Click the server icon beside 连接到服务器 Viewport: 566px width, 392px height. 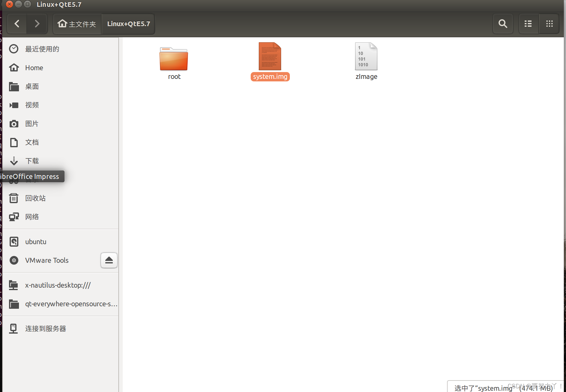pyautogui.click(x=13, y=328)
